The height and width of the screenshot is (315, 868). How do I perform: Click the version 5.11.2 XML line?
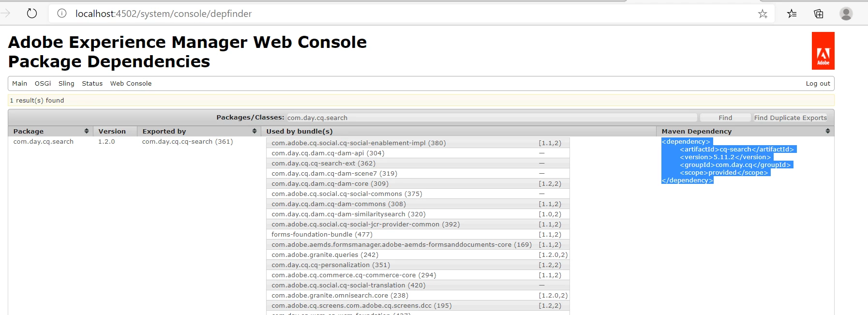point(725,157)
